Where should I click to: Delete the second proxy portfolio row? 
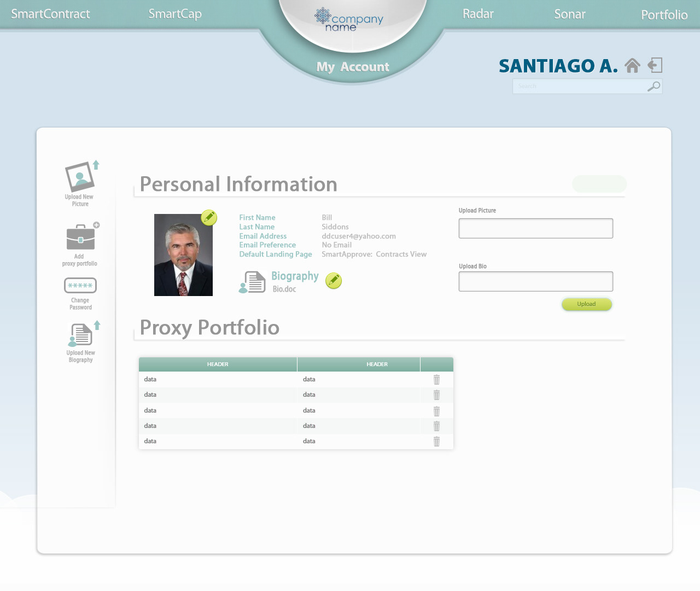[436, 395]
